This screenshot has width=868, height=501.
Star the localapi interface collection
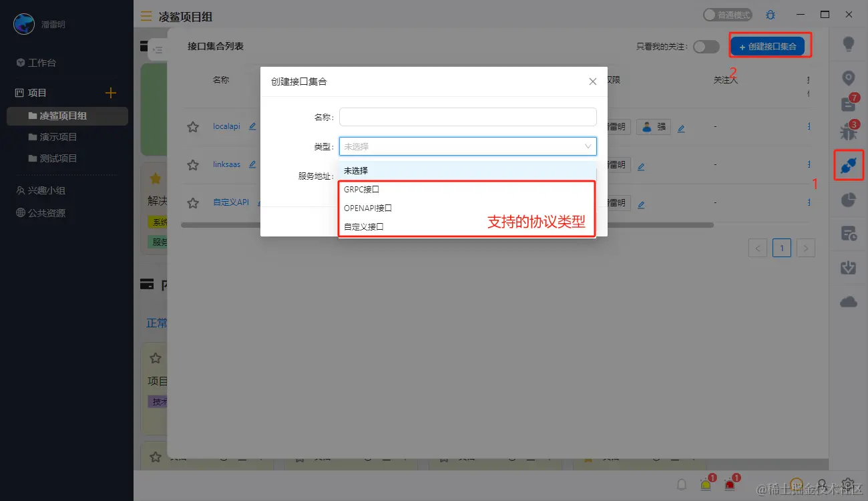pos(193,127)
